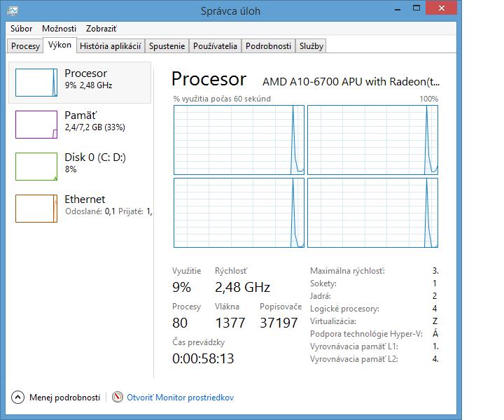This screenshot has height=420, width=504.
Task: Switch to the História aplikácií tab
Action: [x=111, y=46]
